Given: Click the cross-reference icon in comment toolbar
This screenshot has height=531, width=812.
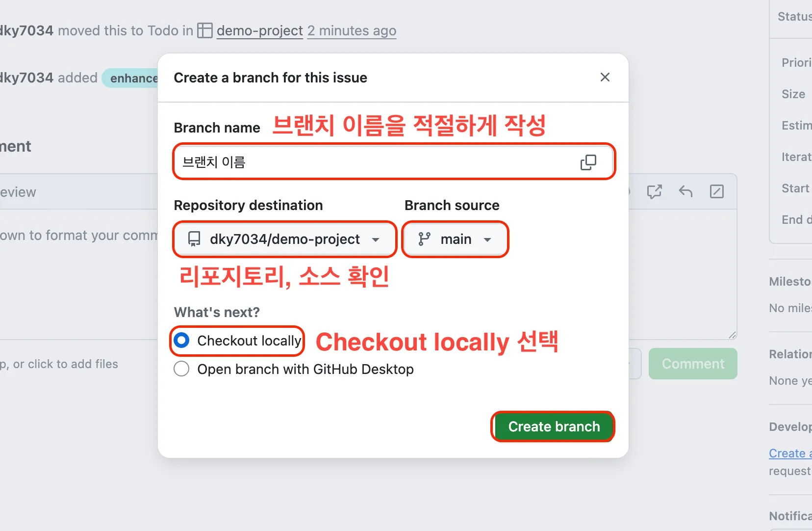Looking at the screenshot, I should (x=654, y=191).
